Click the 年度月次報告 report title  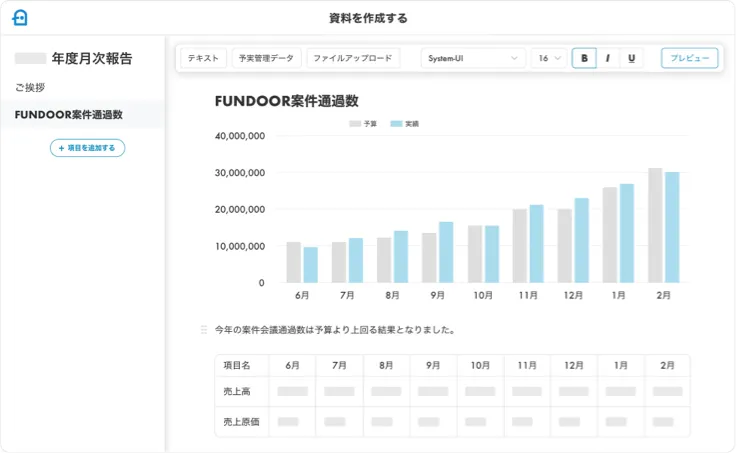(92, 58)
